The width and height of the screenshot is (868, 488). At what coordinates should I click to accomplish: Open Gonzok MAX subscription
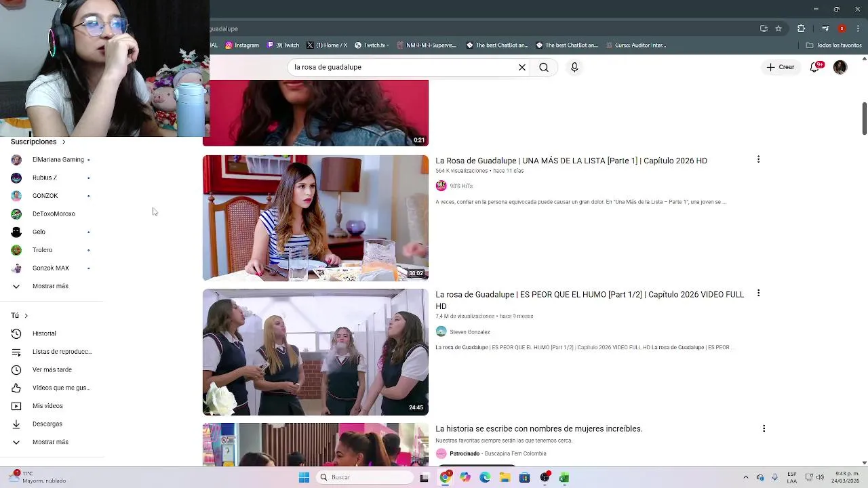[52, 268]
